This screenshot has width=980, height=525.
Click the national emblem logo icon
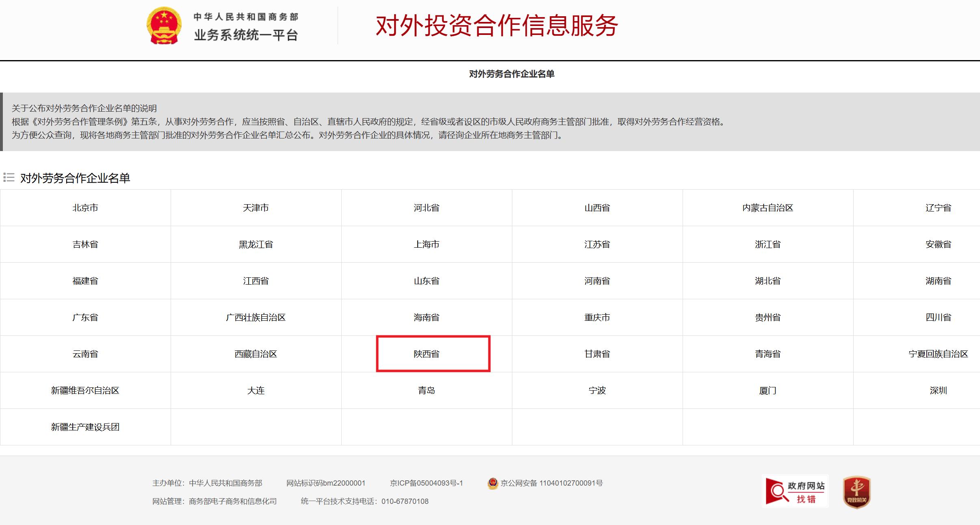tap(164, 26)
